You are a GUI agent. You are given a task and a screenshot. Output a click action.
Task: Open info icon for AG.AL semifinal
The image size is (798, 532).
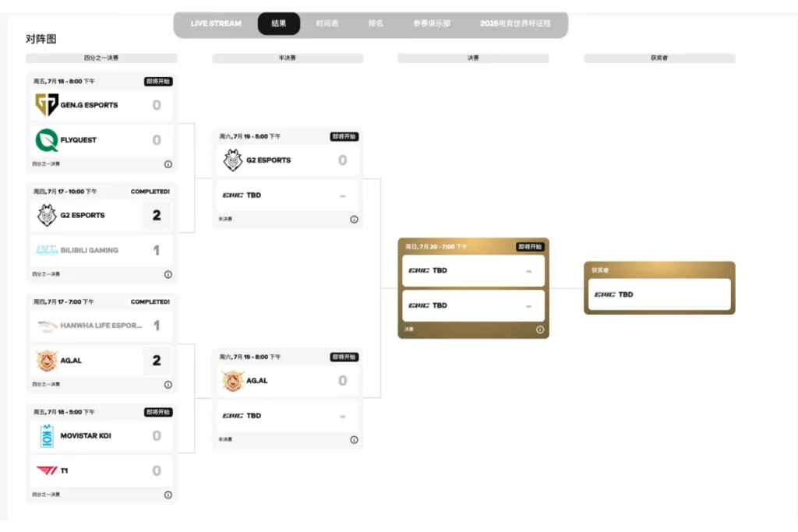355,440
